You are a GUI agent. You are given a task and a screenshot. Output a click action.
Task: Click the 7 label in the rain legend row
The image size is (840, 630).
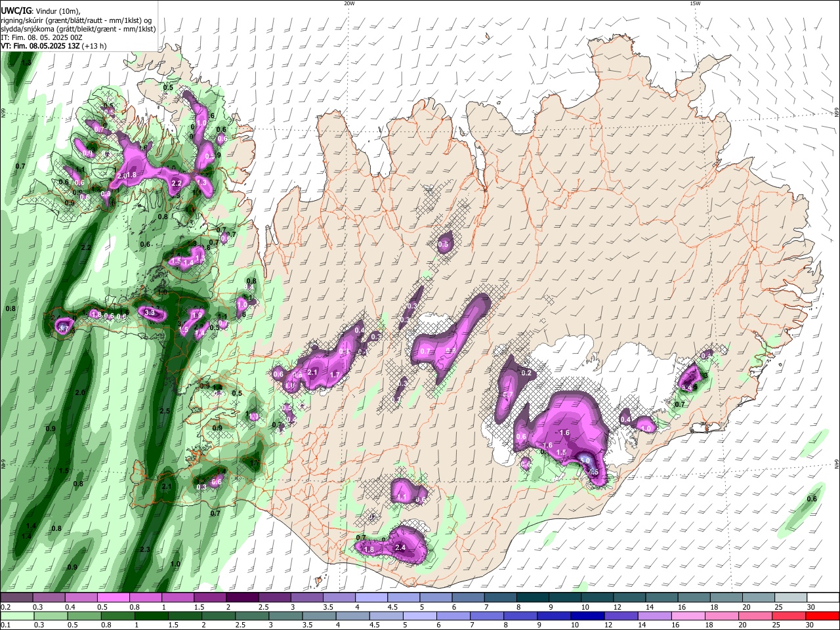click(x=471, y=625)
